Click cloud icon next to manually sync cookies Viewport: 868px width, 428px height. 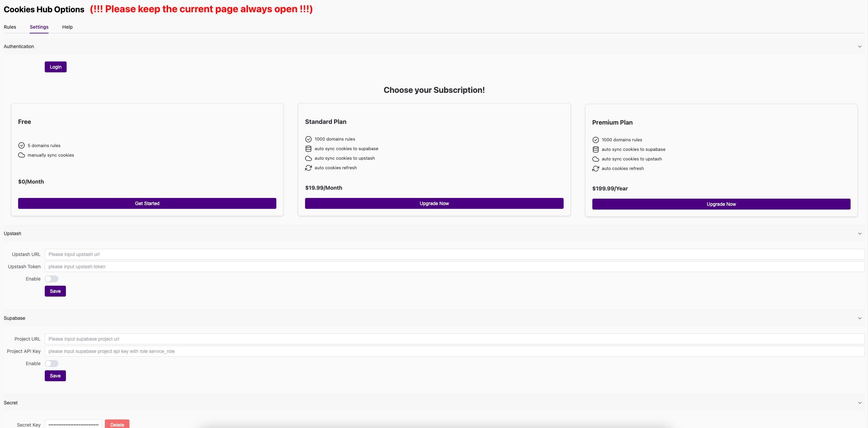(x=22, y=155)
